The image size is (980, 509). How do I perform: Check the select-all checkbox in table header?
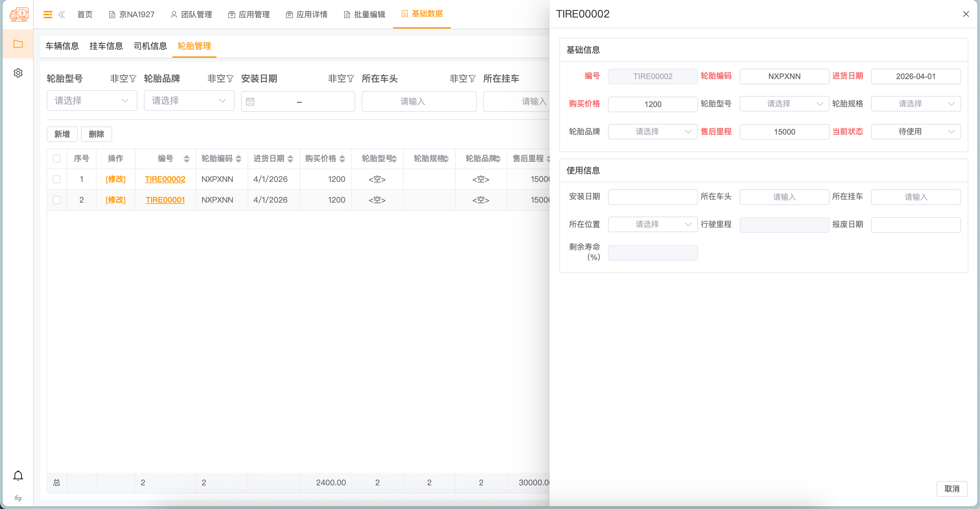tap(57, 158)
